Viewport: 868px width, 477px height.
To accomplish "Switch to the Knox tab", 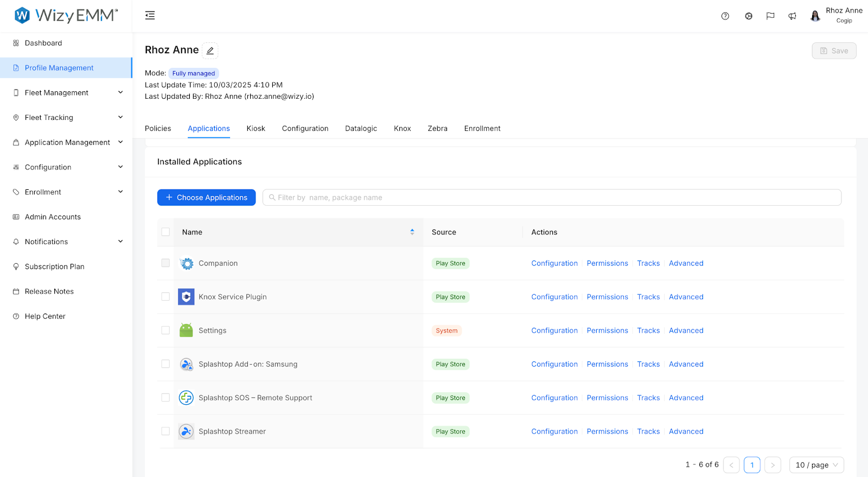I will pyautogui.click(x=403, y=129).
